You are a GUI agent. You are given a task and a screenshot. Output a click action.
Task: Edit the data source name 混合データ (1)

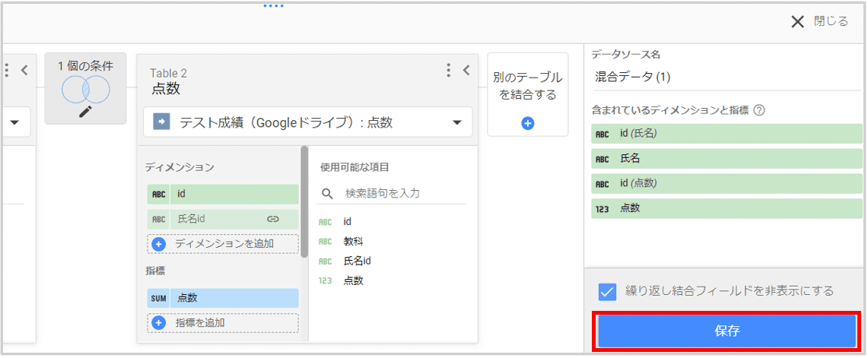tap(727, 77)
